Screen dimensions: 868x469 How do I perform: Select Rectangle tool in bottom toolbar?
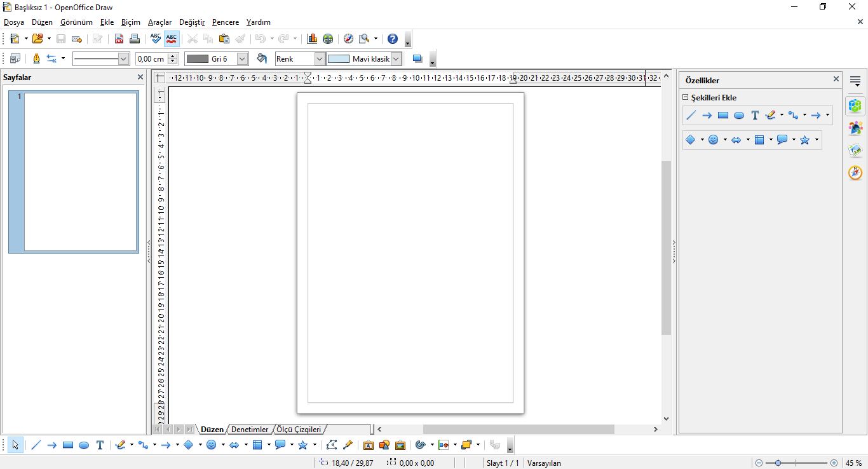[x=68, y=445]
